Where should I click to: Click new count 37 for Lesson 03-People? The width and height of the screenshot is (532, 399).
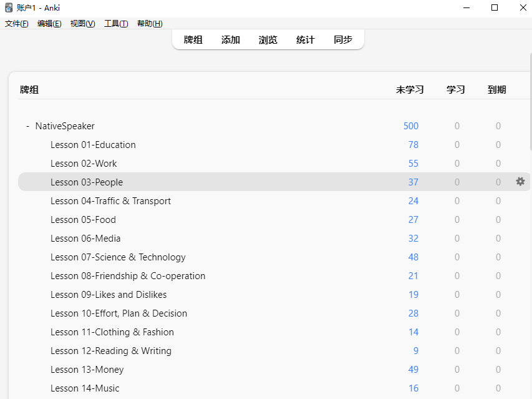(x=414, y=182)
